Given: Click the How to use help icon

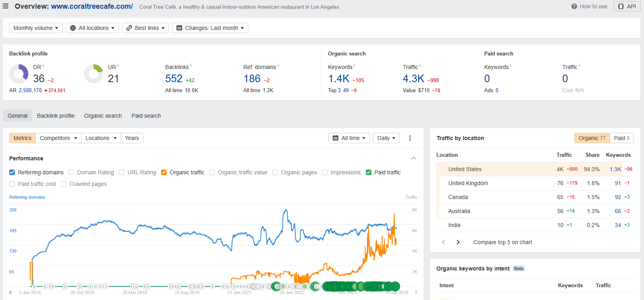Looking at the screenshot, I should [x=574, y=6].
